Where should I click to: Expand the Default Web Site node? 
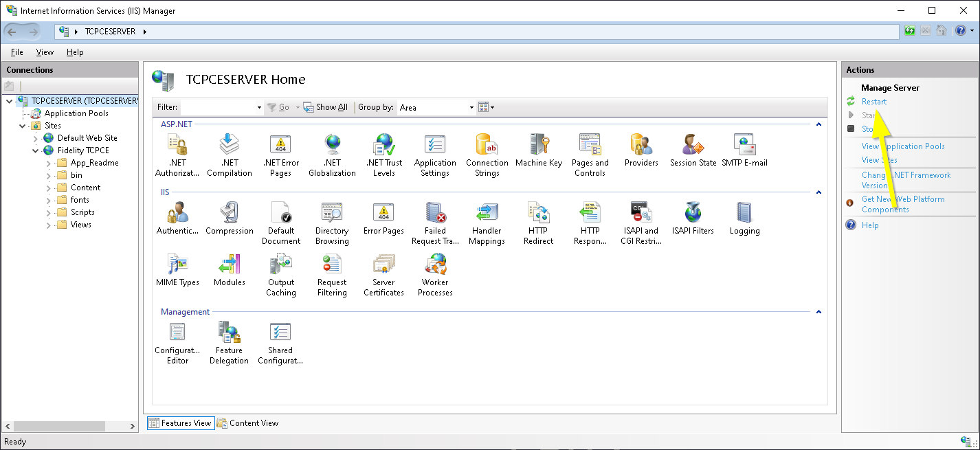(x=36, y=138)
